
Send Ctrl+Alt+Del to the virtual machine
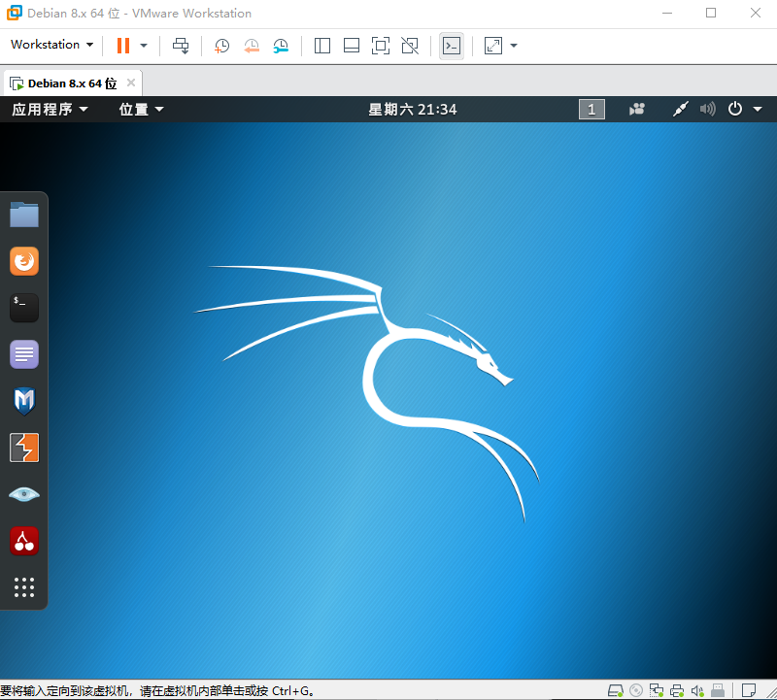click(181, 46)
